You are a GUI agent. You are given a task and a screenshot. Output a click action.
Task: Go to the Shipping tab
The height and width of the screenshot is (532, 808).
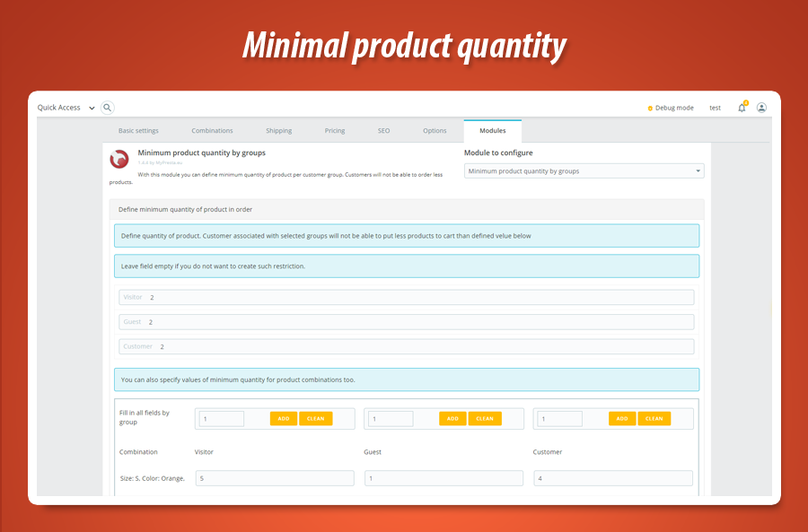[278, 131]
